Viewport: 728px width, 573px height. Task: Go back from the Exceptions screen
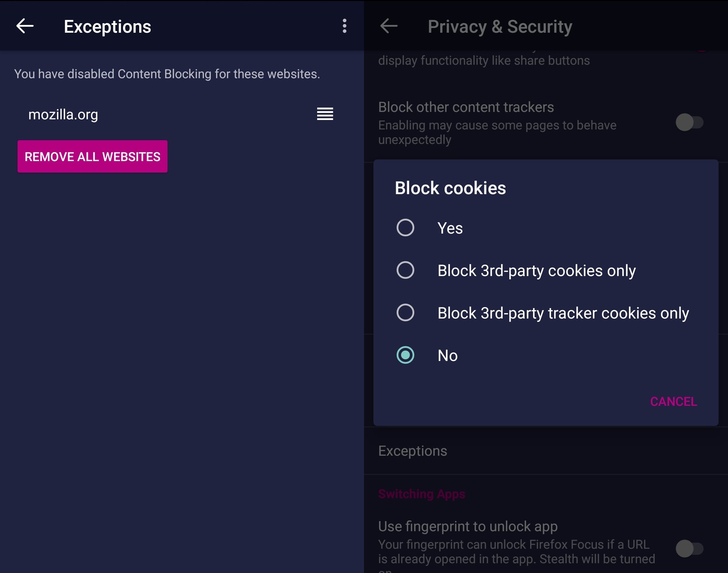(25, 26)
